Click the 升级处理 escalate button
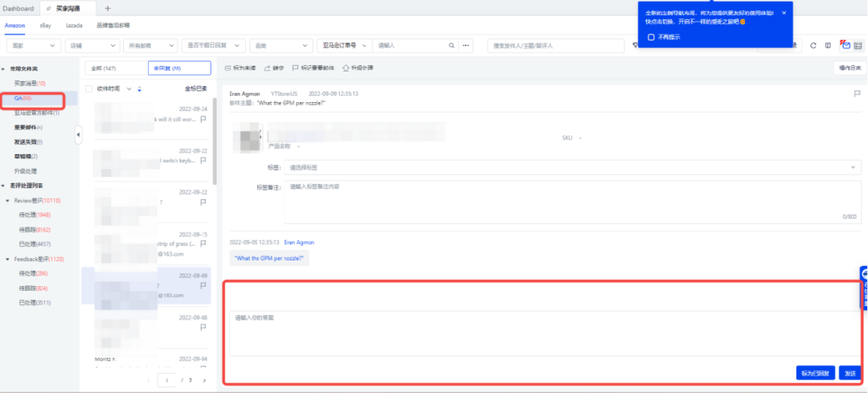868x393 pixels. coord(358,68)
